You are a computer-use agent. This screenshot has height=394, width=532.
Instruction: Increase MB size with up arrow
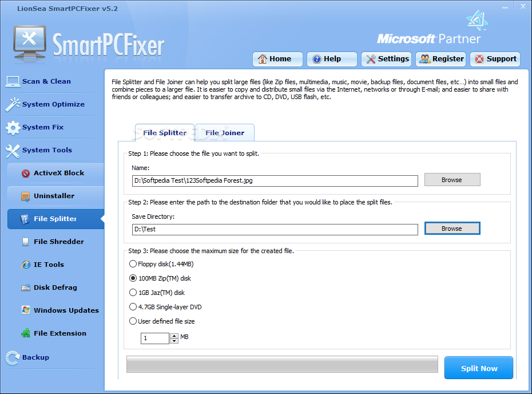point(174,336)
